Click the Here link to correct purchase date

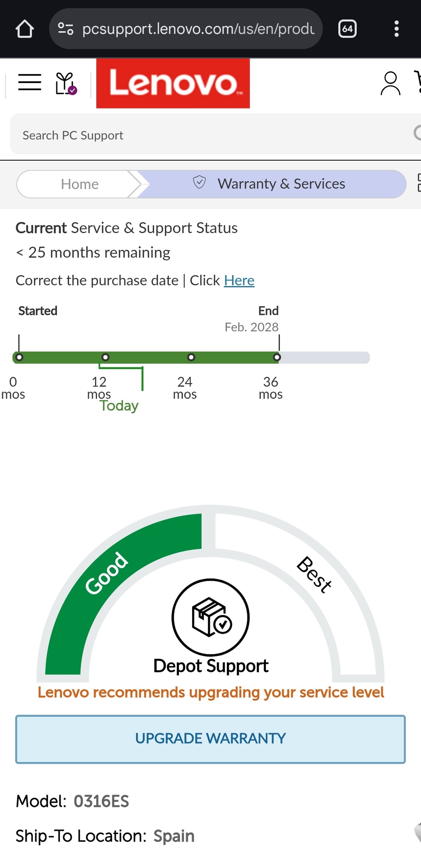[239, 281]
